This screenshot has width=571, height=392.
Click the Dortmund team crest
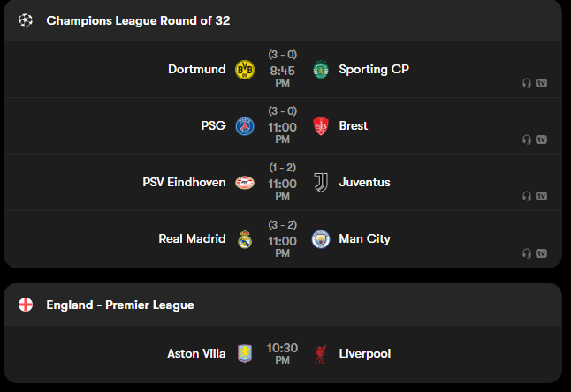pos(245,70)
